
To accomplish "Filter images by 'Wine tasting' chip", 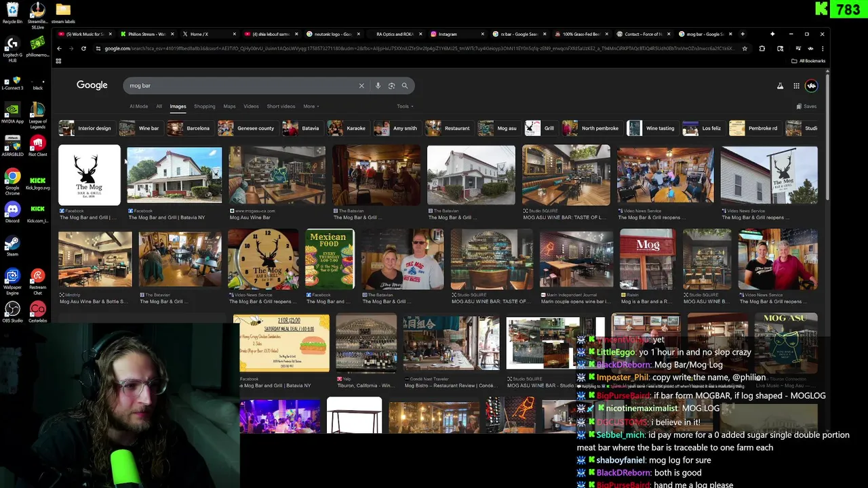I will [652, 128].
